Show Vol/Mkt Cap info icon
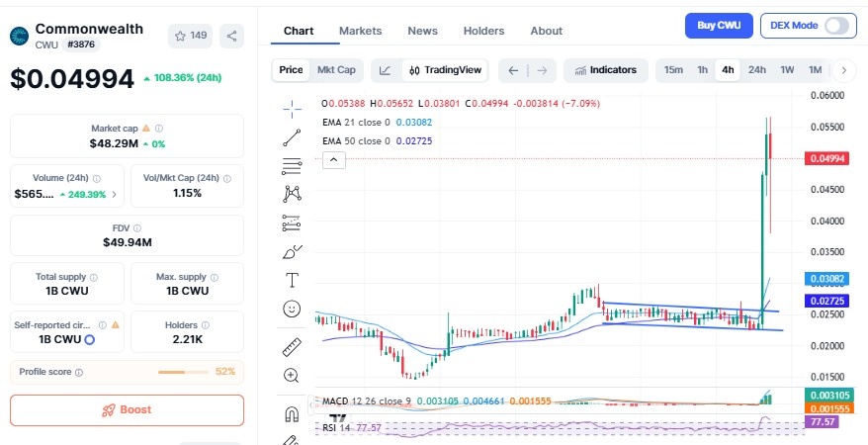 (x=227, y=179)
